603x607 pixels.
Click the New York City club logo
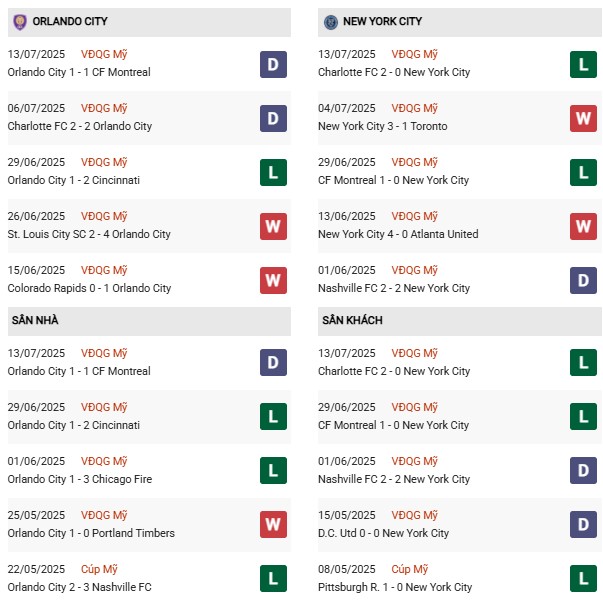click(x=331, y=21)
